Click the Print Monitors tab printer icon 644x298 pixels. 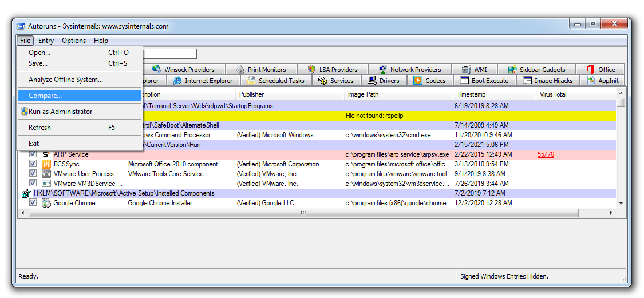(240, 69)
